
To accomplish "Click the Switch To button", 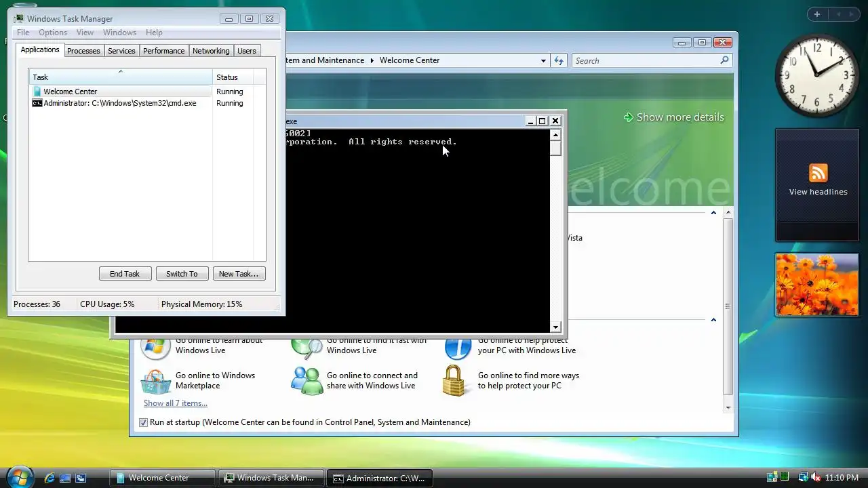I will pyautogui.click(x=182, y=274).
